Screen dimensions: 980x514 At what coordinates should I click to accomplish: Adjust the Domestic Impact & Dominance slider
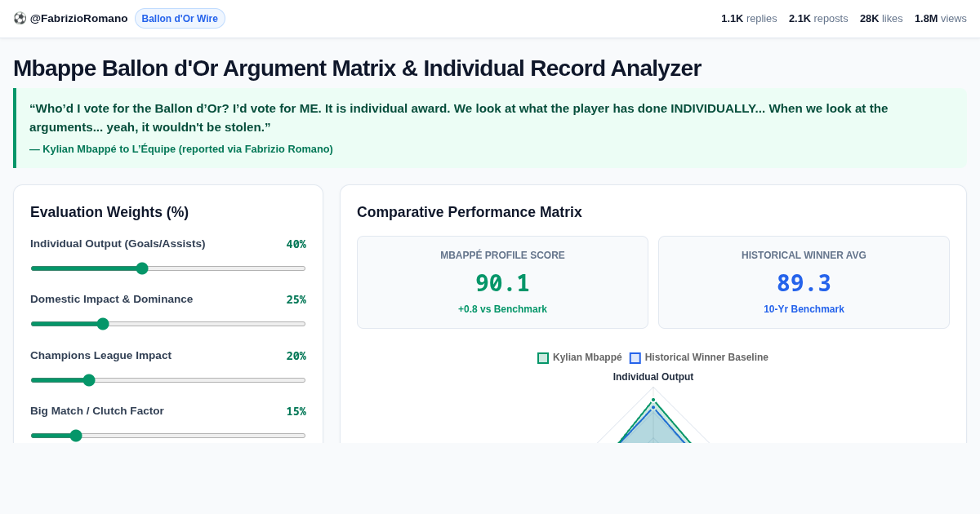tap(168, 324)
